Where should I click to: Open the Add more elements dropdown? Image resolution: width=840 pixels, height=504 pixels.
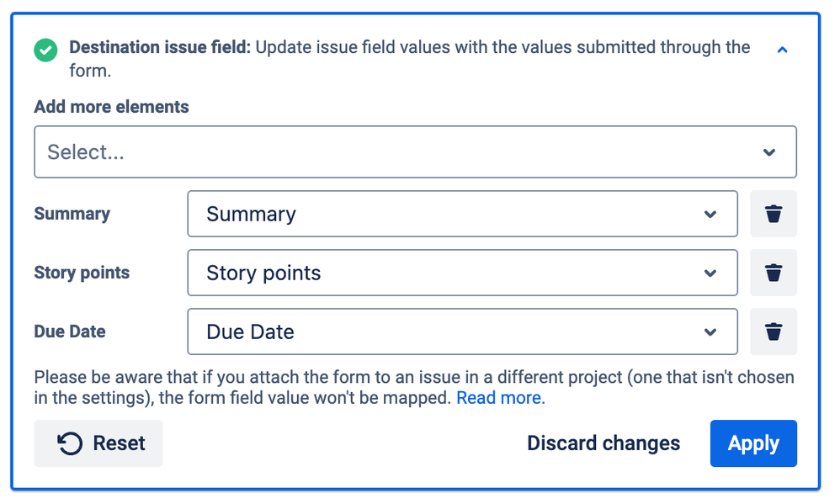pyautogui.click(x=415, y=152)
